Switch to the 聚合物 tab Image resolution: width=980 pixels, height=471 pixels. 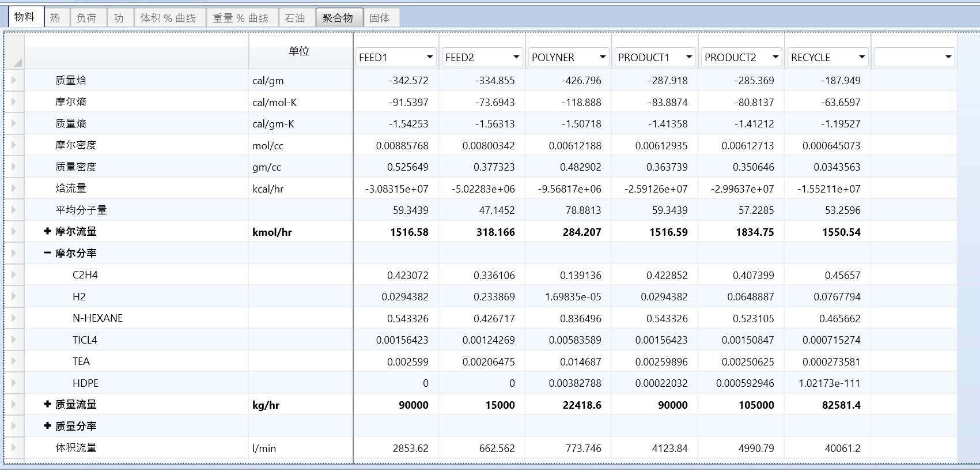(x=339, y=18)
